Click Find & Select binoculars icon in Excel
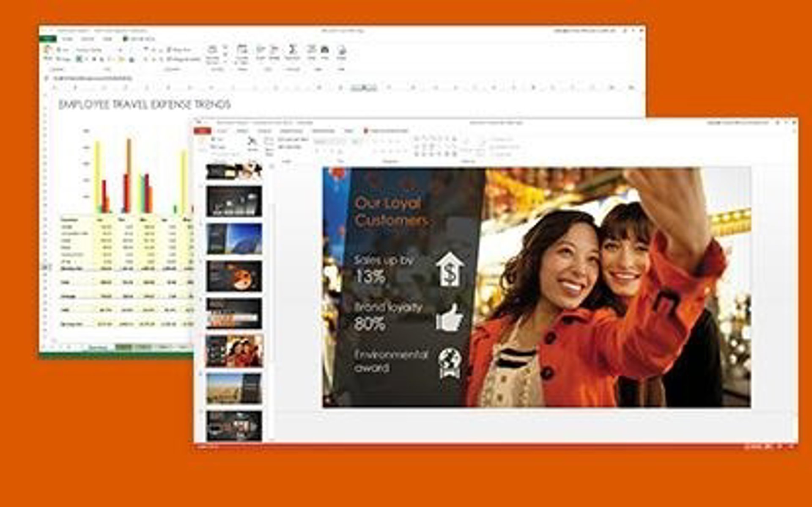Image resolution: width=812 pixels, height=507 pixels. pos(325,50)
